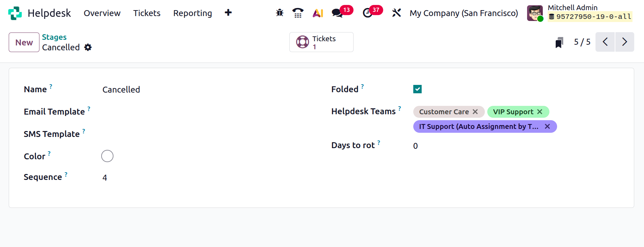
Task: Click the New button
Action: pyautogui.click(x=24, y=42)
